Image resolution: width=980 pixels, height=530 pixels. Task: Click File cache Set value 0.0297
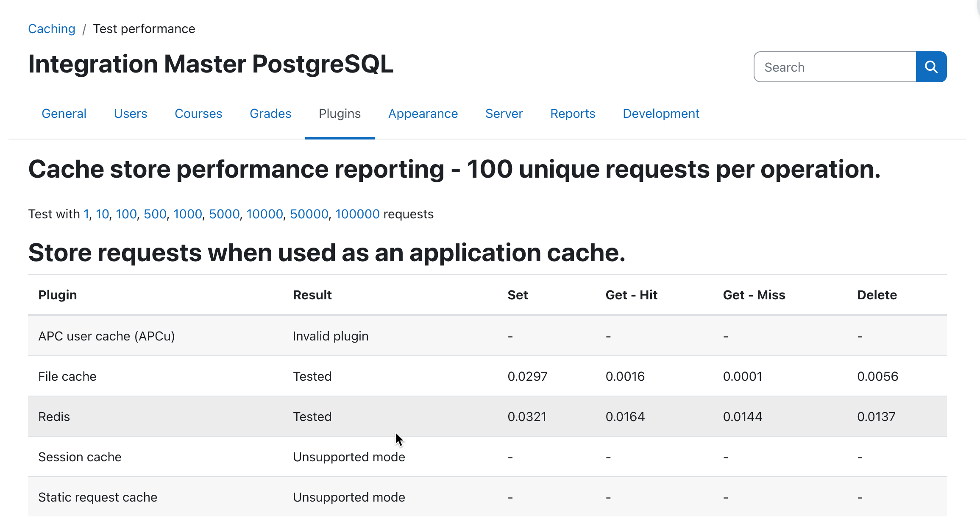(528, 377)
